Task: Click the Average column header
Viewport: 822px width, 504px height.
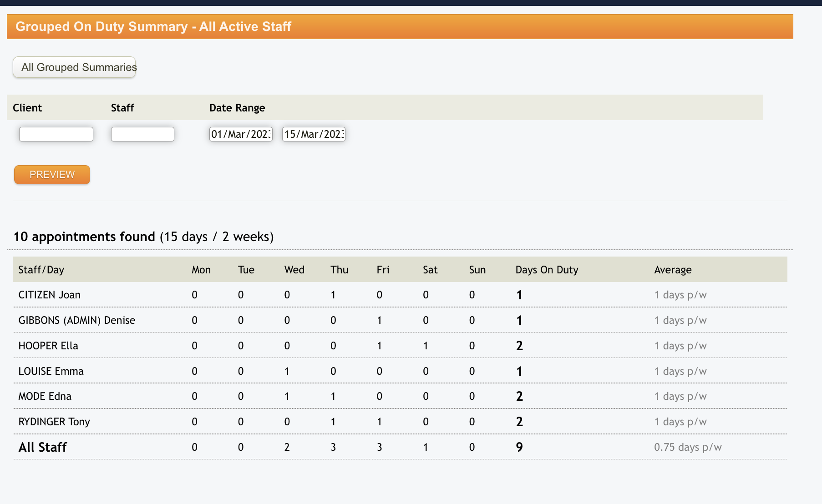Action: click(x=673, y=270)
